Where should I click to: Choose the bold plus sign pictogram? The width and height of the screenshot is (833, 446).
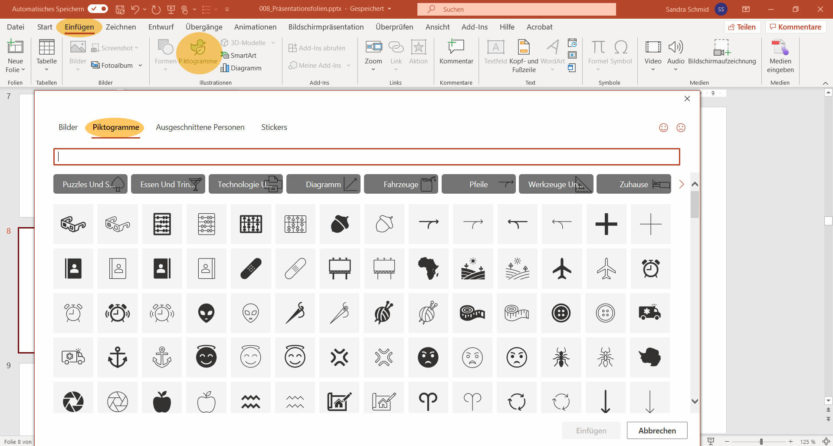(x=606, y=224)
